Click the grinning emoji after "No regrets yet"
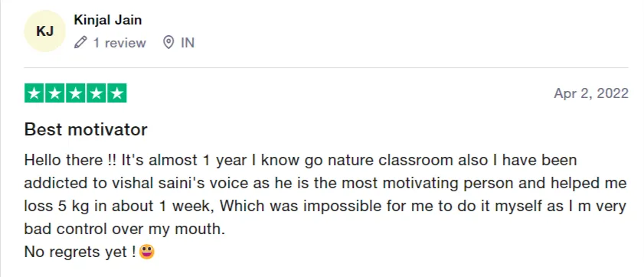The width and height of the screenshot is (644, 277). [146, 251]
